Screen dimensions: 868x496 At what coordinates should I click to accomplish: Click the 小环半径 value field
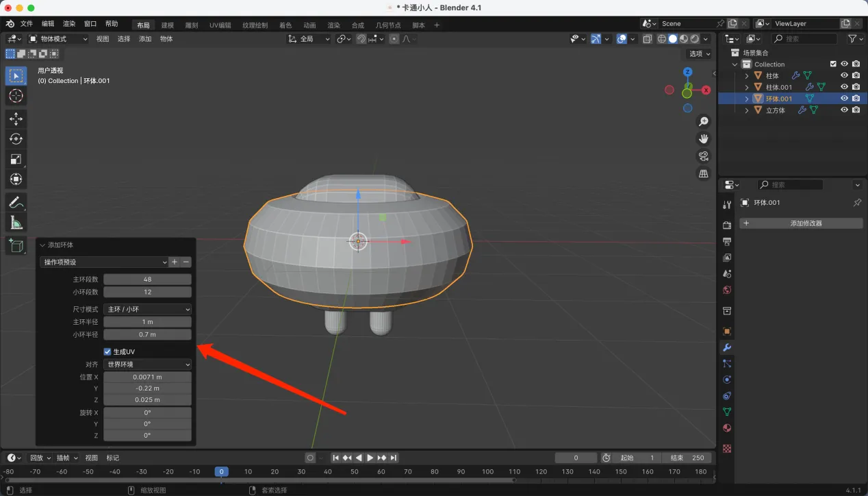[147, 334]
